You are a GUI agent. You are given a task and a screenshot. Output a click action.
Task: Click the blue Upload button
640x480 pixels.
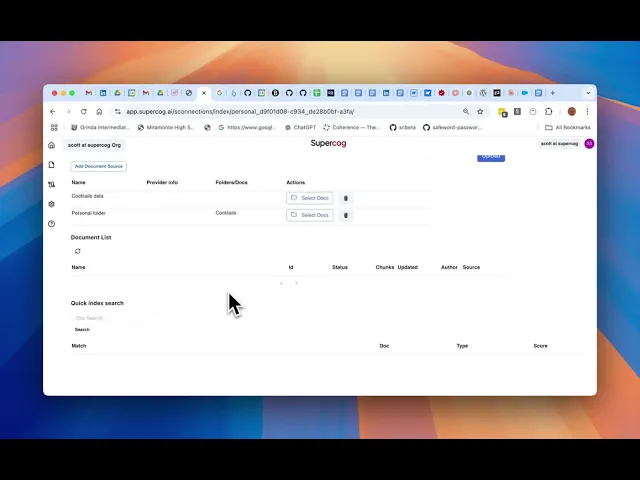coord(491,157)
